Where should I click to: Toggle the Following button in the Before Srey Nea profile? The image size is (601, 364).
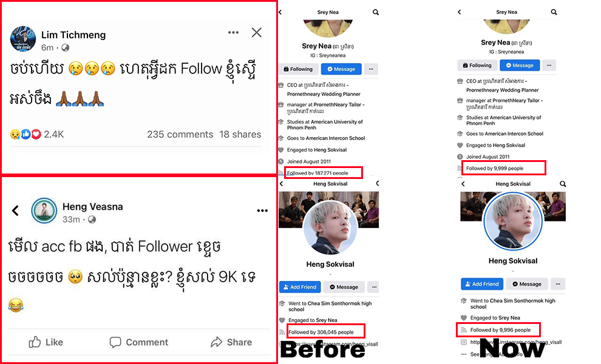pyautogui.click(x=298, y=69)
